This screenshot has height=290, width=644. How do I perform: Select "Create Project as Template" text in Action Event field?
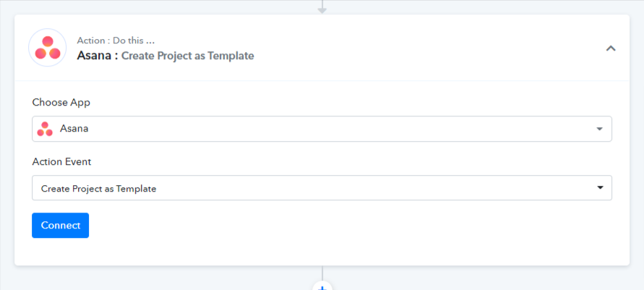pos(98,189)
